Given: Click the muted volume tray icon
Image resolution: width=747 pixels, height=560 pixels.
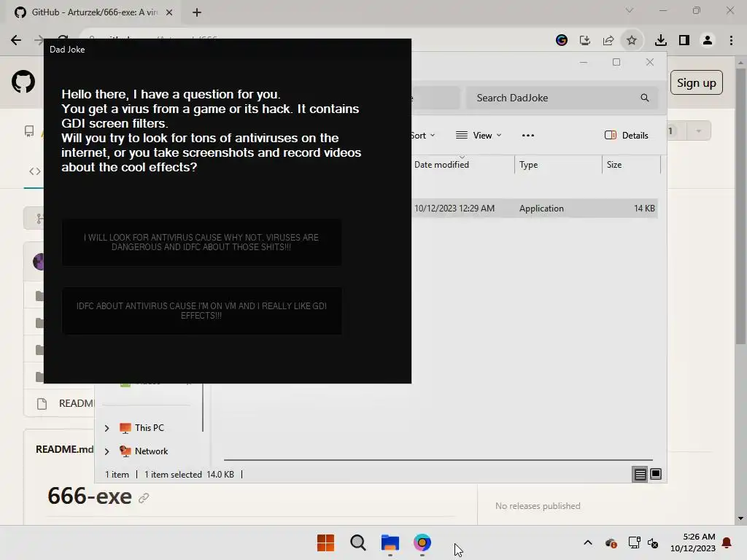Looking at the screenshot, I should [653, 542].
